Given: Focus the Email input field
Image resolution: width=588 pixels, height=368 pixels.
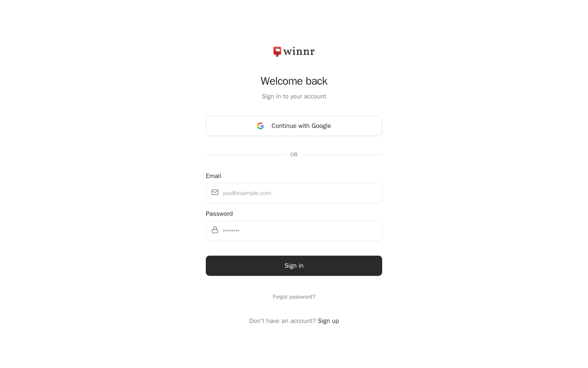Looking at the screenshot, I should [x=294, y=193].
